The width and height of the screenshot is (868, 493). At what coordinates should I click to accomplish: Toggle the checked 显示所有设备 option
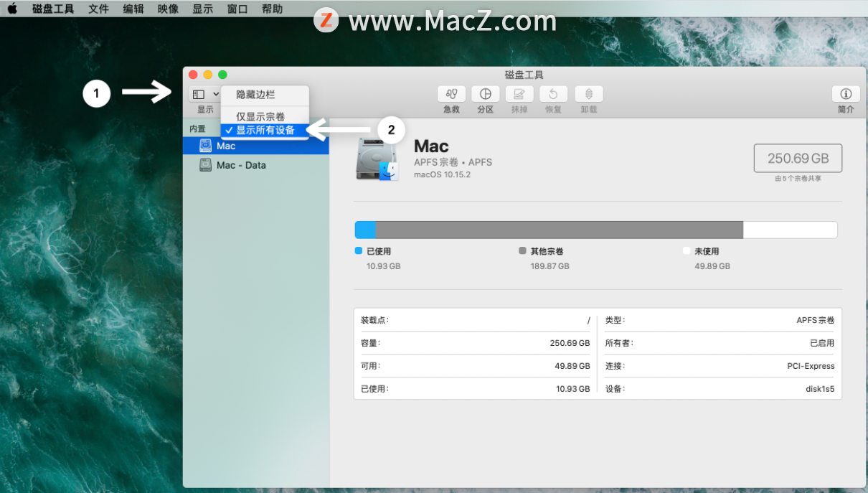265,130
